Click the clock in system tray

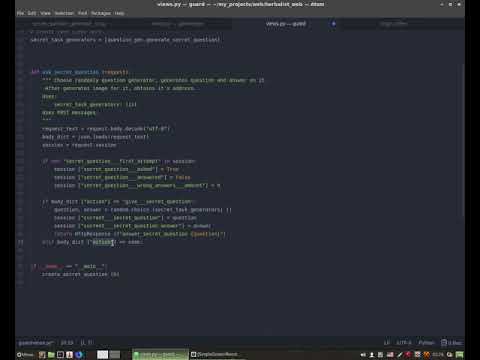coord(438,355)
